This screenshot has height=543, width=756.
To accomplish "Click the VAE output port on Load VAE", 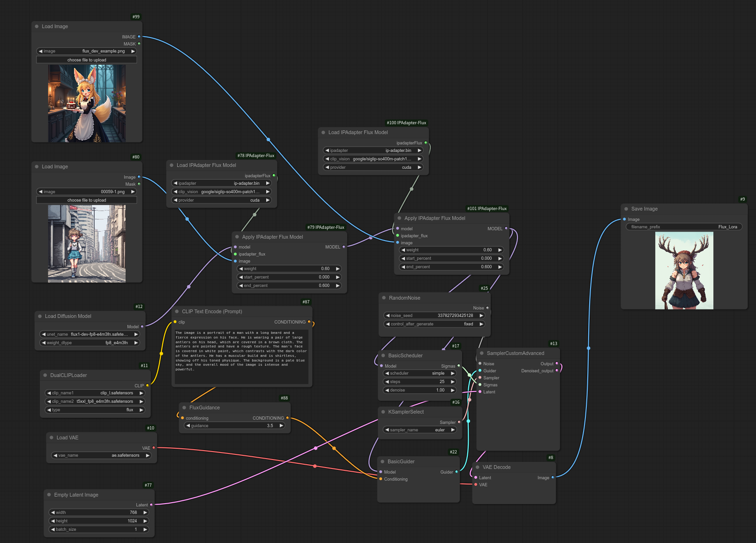I will tap(154, 448).
